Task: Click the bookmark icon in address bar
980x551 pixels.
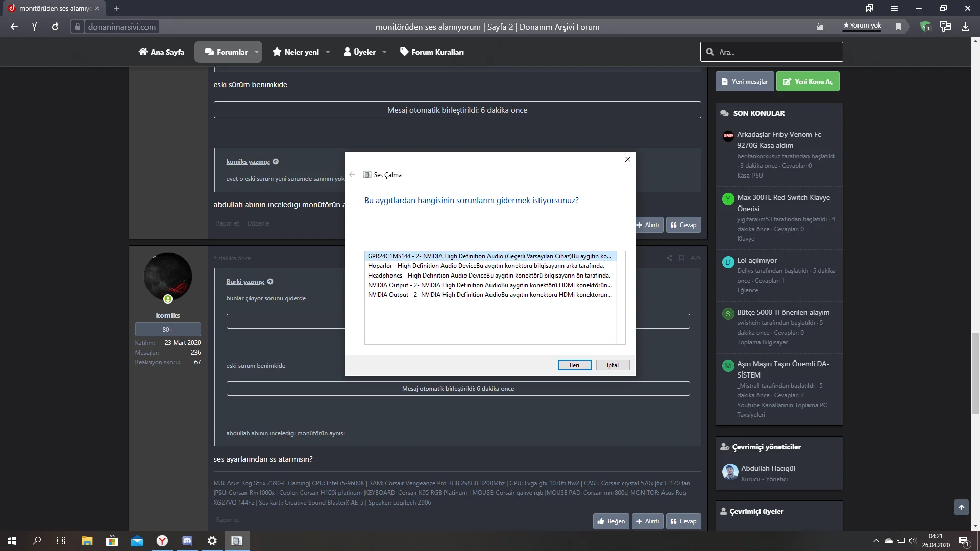Action: pos(898,27)
